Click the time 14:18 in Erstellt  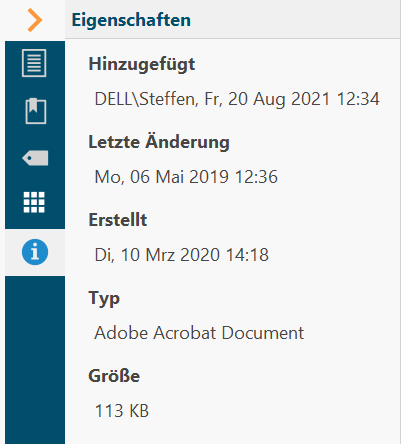tap(247, 255)
